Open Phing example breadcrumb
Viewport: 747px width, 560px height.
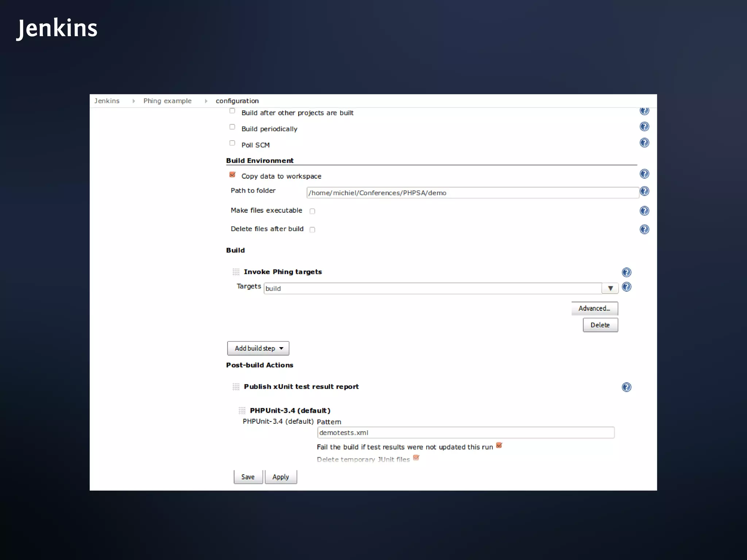(167, 101)
